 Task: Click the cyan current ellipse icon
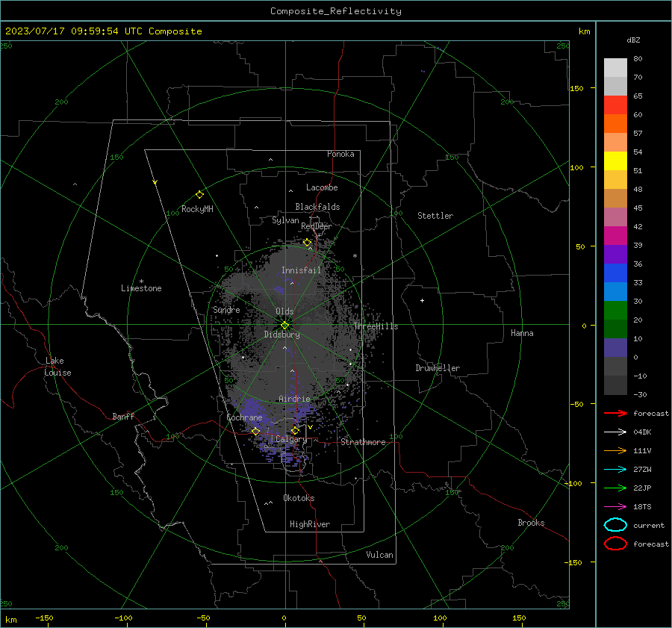(x=615, y=525)
